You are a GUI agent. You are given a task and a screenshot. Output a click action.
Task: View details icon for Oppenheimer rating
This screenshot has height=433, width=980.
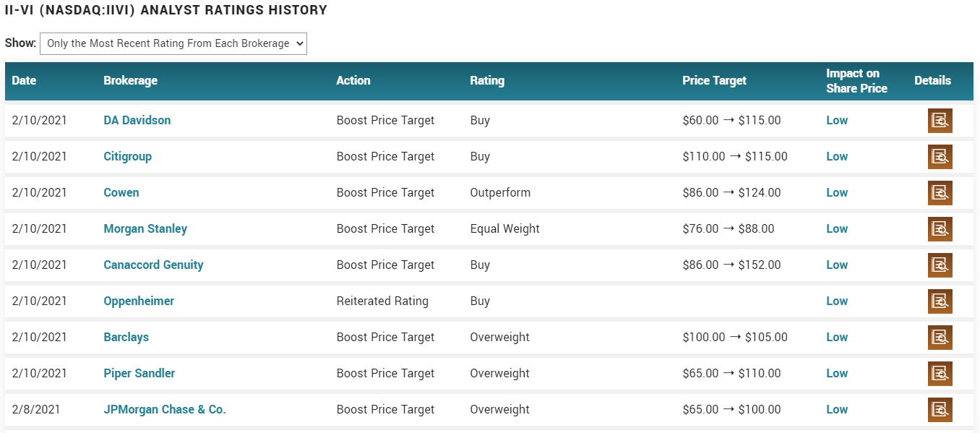(940, 301)
